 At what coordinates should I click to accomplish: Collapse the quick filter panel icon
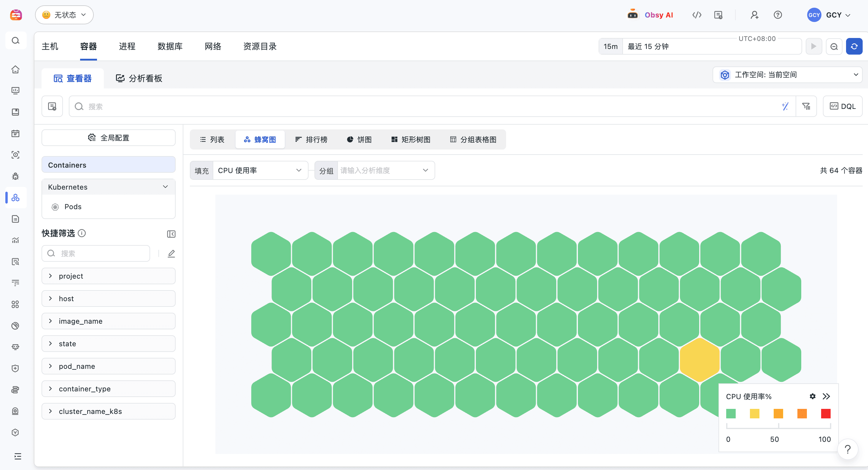(x=171, y=234)
